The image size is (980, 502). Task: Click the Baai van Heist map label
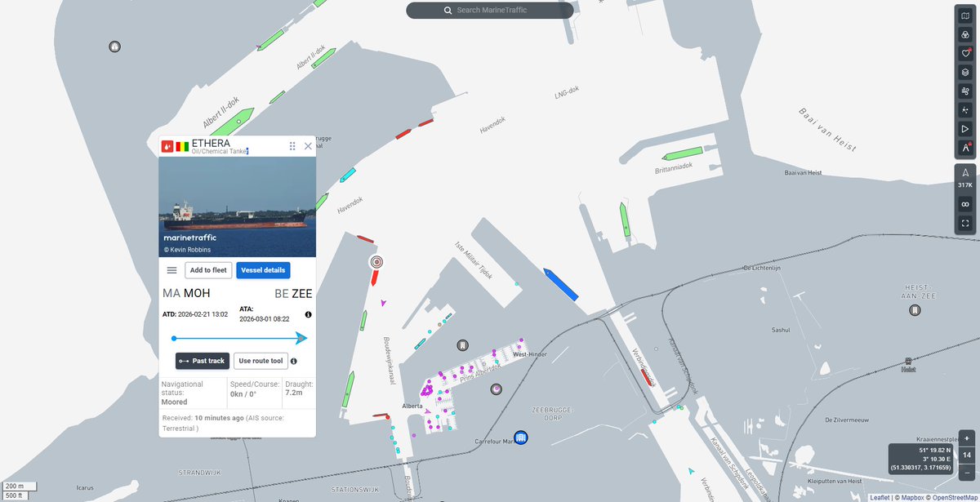coord(826,130)
